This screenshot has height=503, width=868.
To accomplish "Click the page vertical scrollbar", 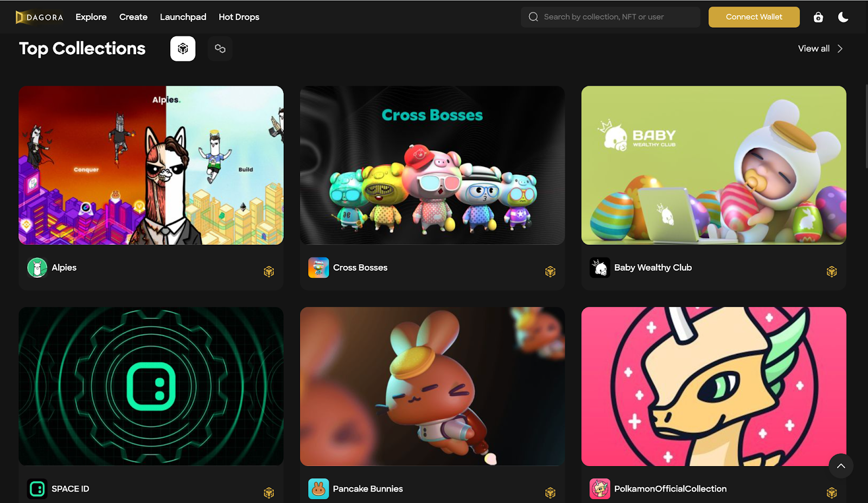I will pos(866,126).
